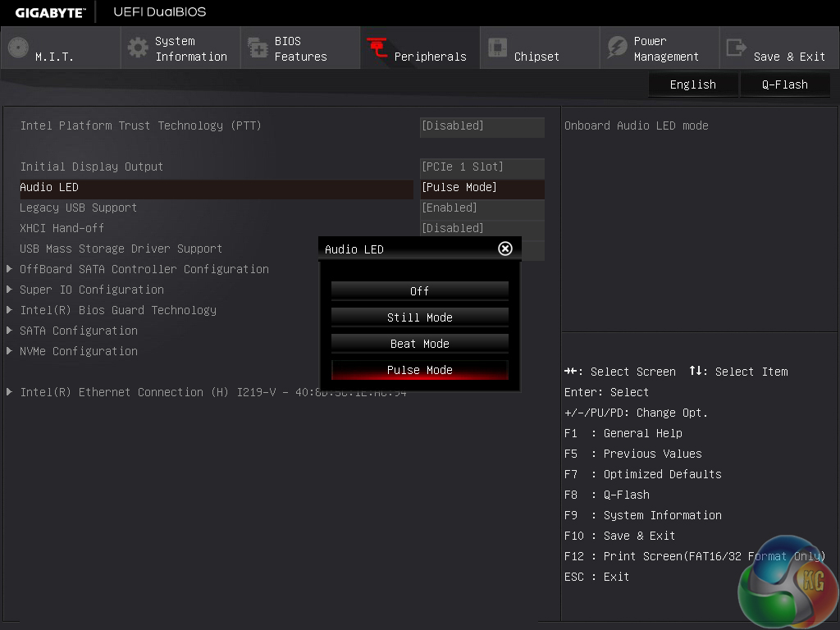Open NVMe Configuration entry
Viewport: 840px width, 630px height.
tap(79, 351)
